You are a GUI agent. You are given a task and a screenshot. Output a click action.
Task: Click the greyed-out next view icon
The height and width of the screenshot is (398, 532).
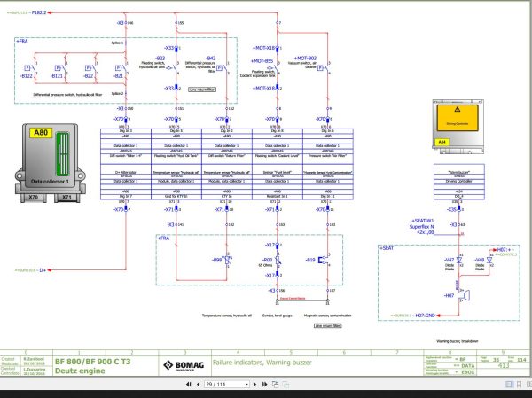click(x=286, y=385)
